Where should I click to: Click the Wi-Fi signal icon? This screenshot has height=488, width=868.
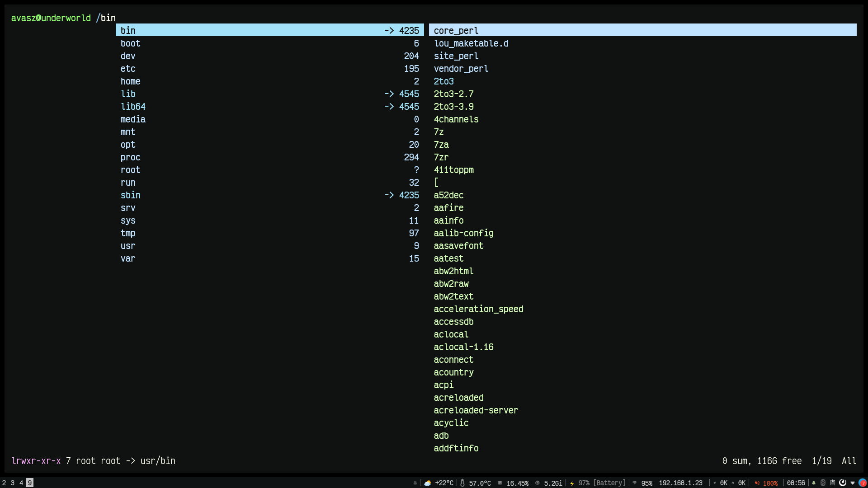point(635,483)
